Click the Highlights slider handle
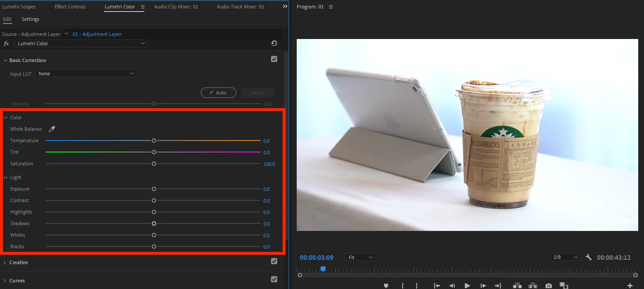644x289 pixels. (154, 212)
